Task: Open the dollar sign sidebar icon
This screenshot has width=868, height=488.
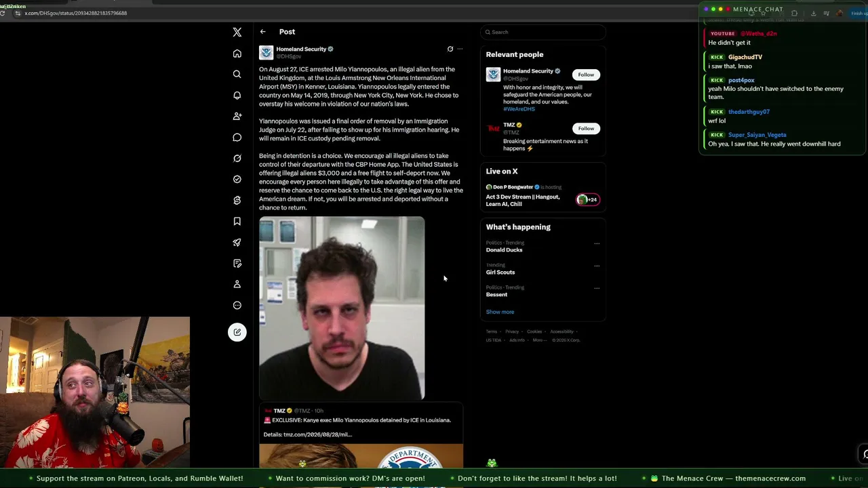Action: (237, 201)
